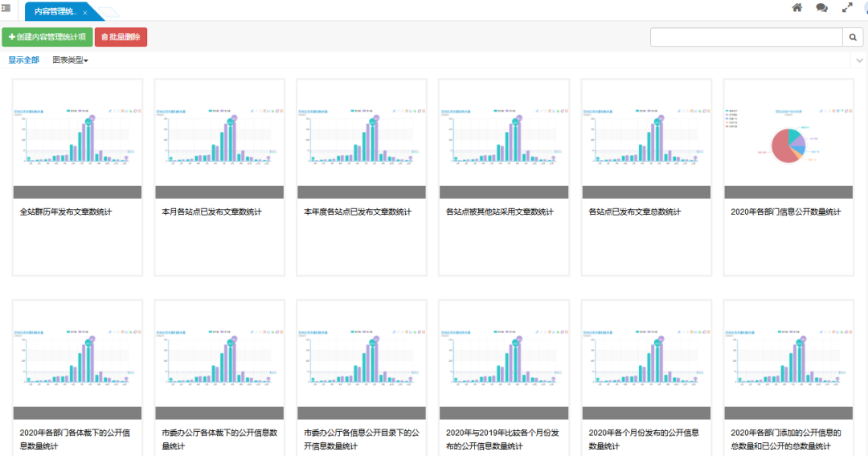This screenshot has height=456, width=868.
Task: Open the 各站点被其他站采用文章数统计 chart thumbnail
Action: point(504,134)
